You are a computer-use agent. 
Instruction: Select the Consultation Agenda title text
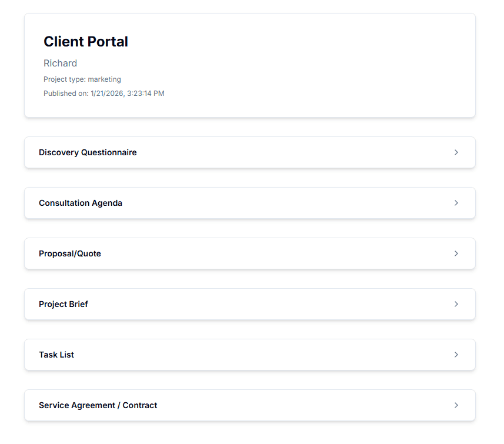click(x=80, y=203)
